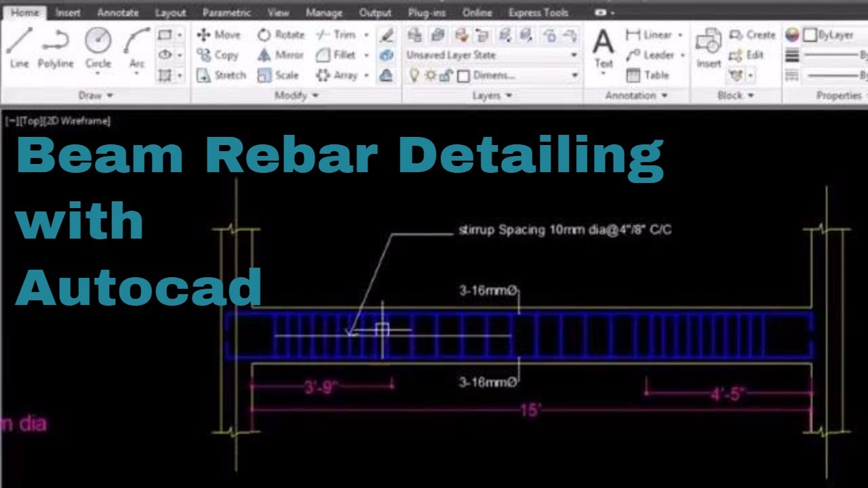Click the Leader annotation tool
This screenshot has width=868, height=488.
[650, 55]
